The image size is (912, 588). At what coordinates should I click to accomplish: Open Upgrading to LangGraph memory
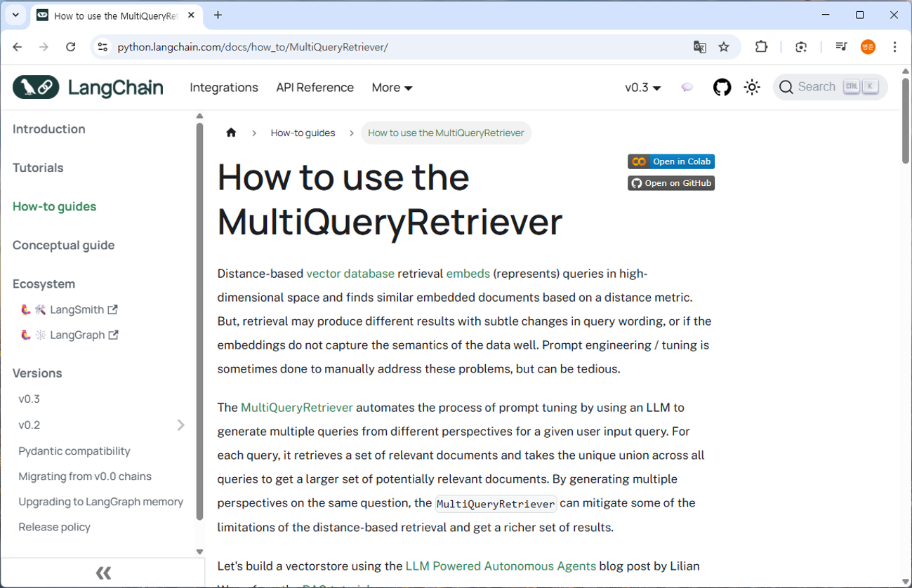coord(101,501)
